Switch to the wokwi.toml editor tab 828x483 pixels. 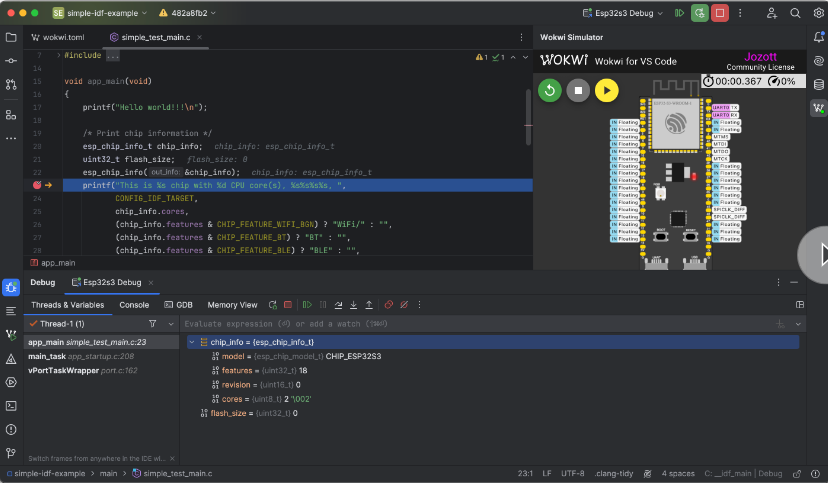point(62,37)
